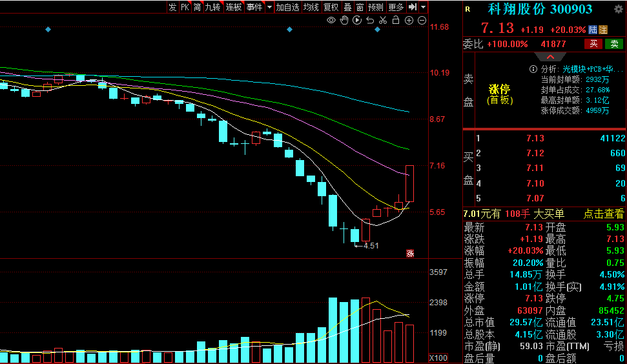Zoom in with the plus circle icon
Screen dimensions: 627x364
409,21
